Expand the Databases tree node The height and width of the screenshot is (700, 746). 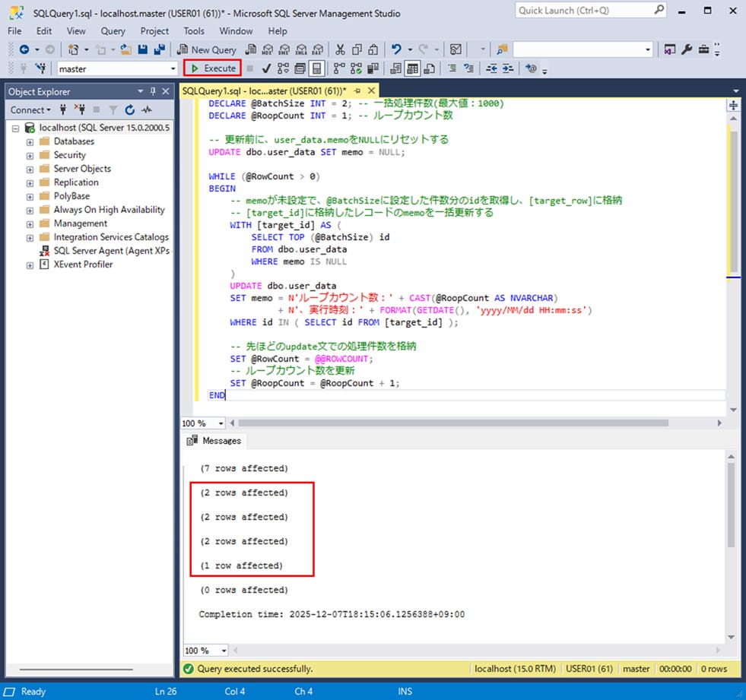[x=30, y=141]
